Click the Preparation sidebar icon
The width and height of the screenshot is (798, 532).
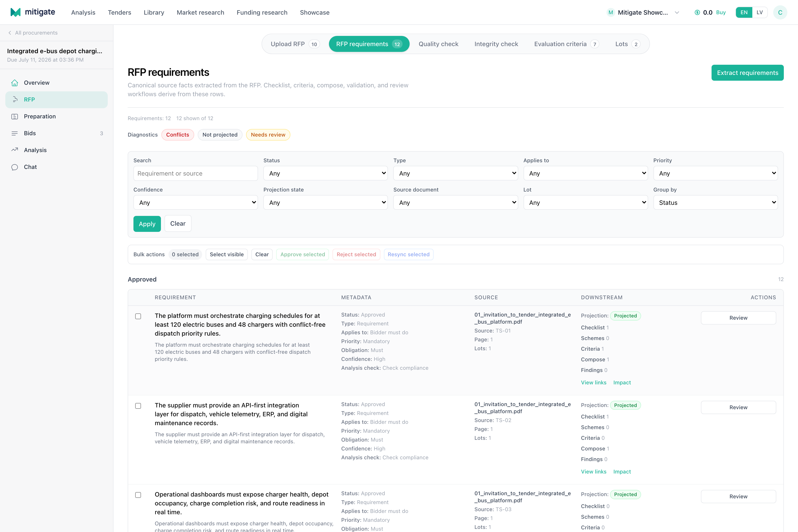15,116
